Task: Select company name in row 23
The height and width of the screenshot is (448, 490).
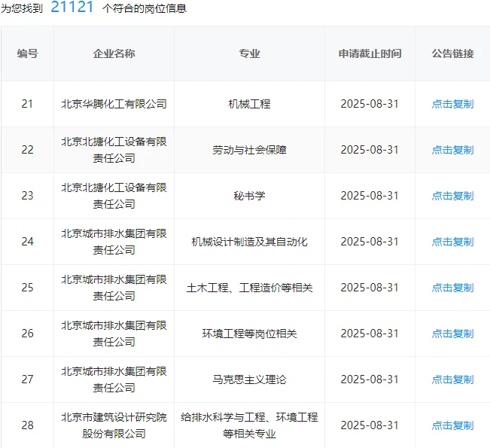Action: click(114, 196)
